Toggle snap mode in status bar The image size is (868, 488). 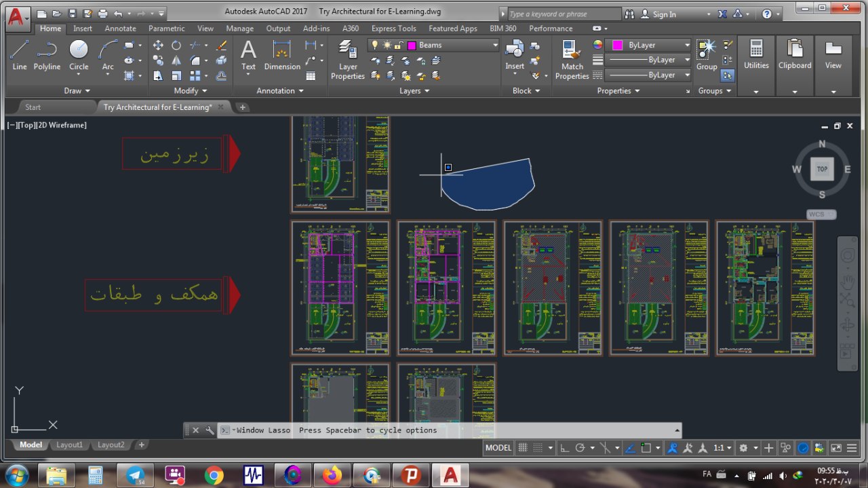click(538, 448)
